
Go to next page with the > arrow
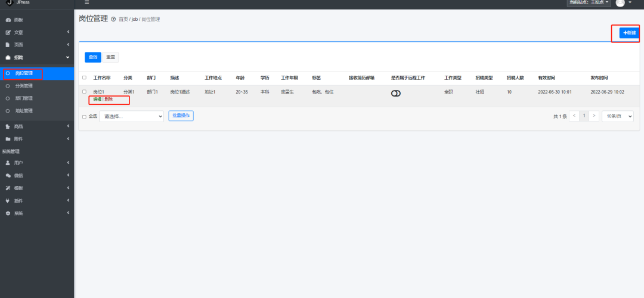point(594,116)
